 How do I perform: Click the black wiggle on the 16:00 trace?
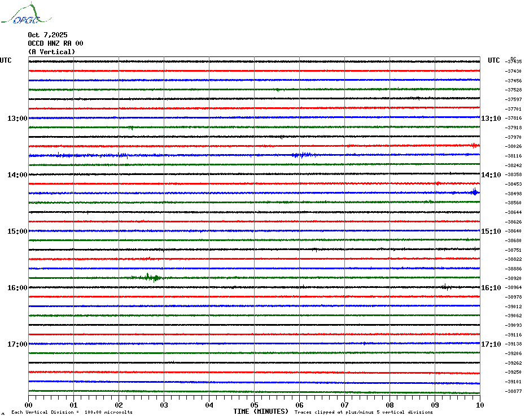[445, 287]
